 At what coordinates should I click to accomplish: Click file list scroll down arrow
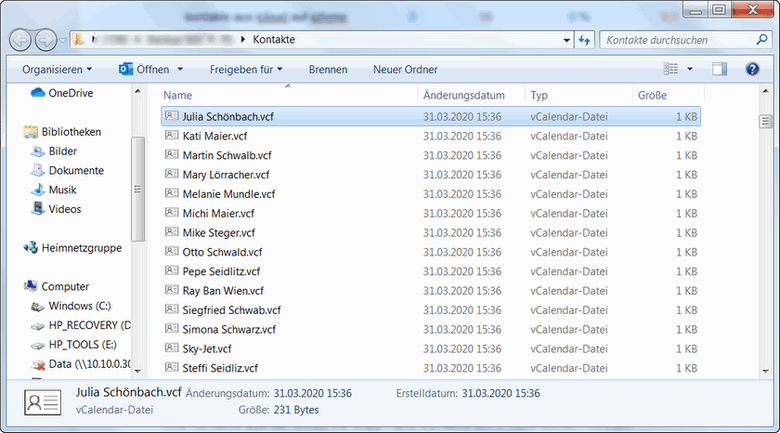[765, 371]
